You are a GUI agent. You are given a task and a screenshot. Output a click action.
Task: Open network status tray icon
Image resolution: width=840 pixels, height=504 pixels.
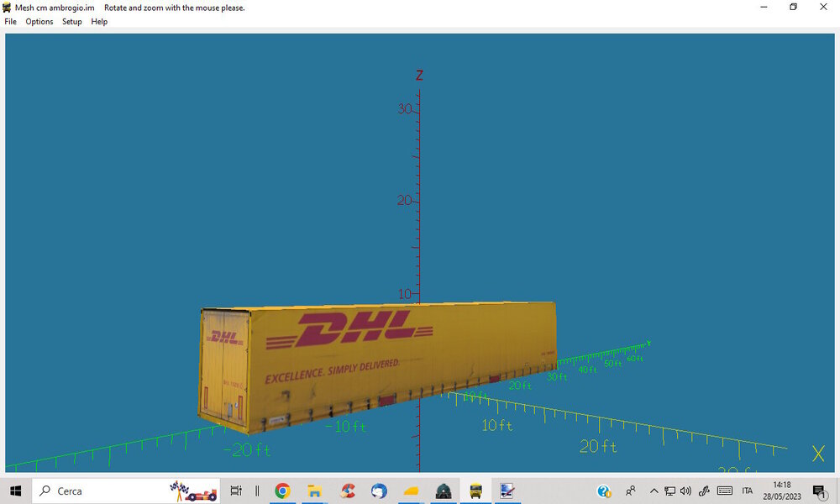coord(669,491)
